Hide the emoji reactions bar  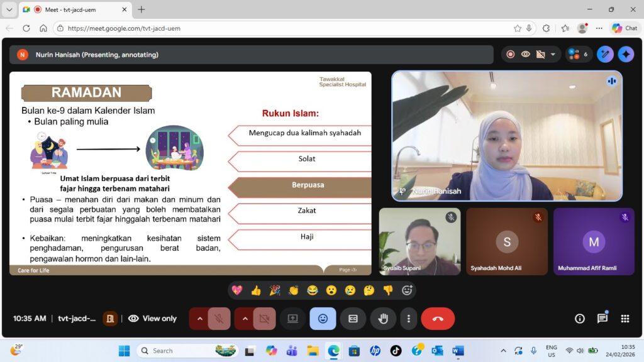pos(323,319)
